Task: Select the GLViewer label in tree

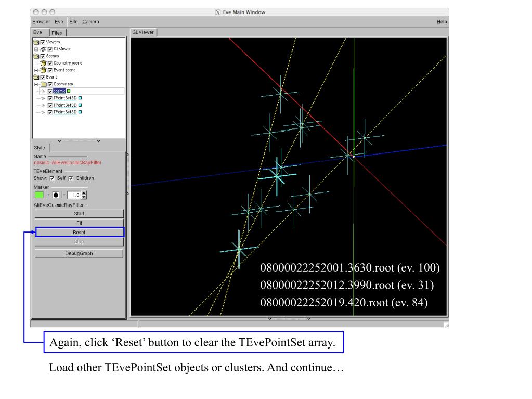Action: (62, 49)
